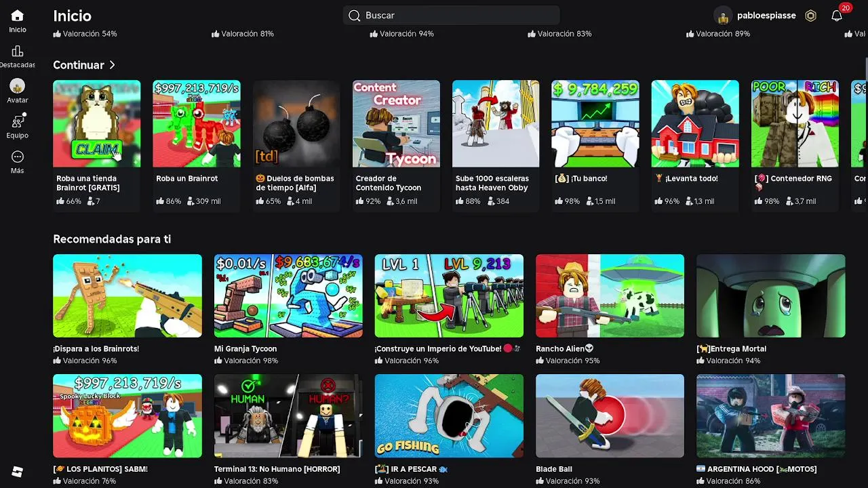Click the Roblox logo at sidebar bottom
Image resolution: width=868 pixels, height=488 pixels.
point(18,472)
